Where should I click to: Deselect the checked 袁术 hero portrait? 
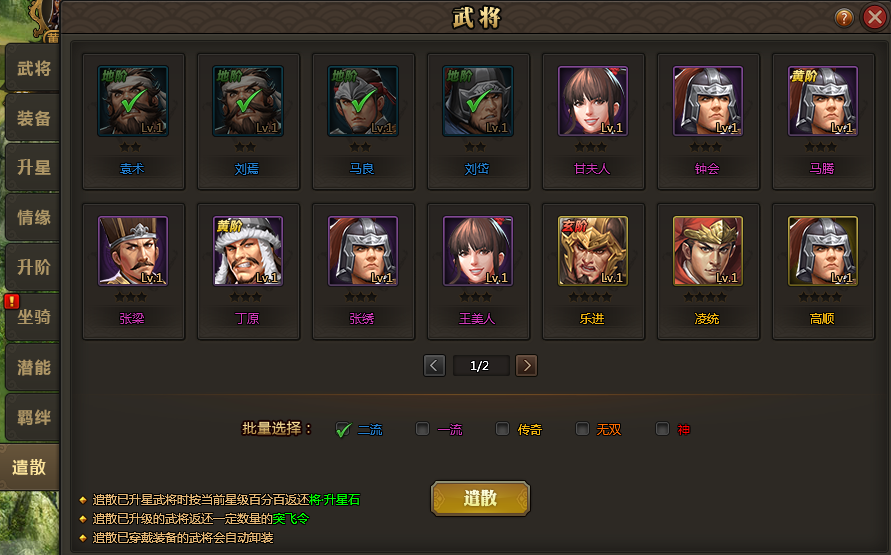point(133,101)
